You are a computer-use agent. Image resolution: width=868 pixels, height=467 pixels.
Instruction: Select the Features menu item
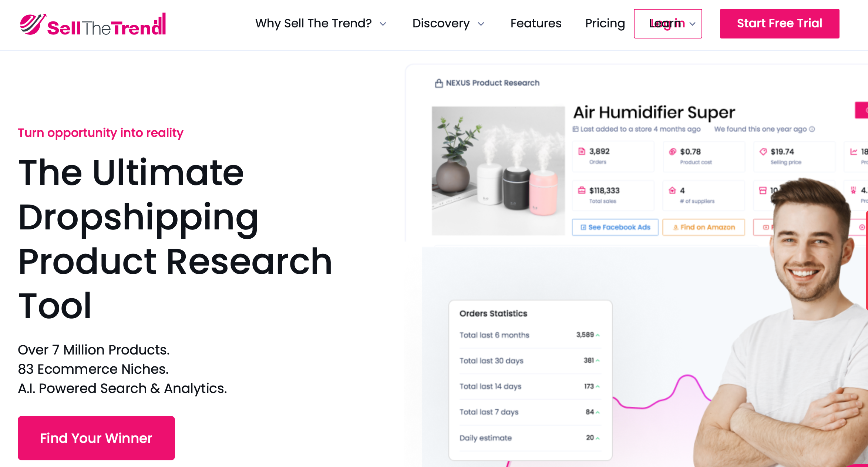(x=535, y=24)
